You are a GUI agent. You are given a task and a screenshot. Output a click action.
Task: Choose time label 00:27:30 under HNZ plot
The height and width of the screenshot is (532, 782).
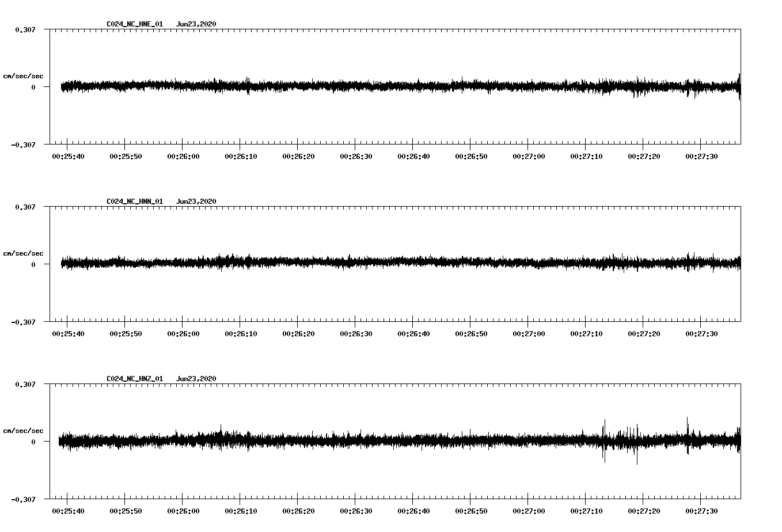tap(701, 511)
